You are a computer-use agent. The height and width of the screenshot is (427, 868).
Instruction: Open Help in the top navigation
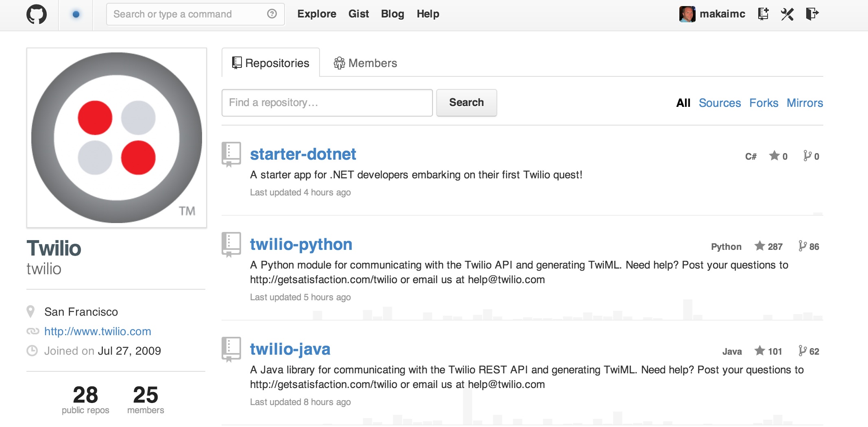coord(428,14)
